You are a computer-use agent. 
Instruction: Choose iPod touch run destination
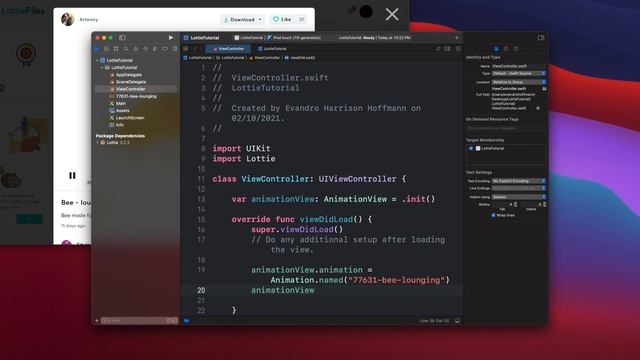click(x=294, y=38)
